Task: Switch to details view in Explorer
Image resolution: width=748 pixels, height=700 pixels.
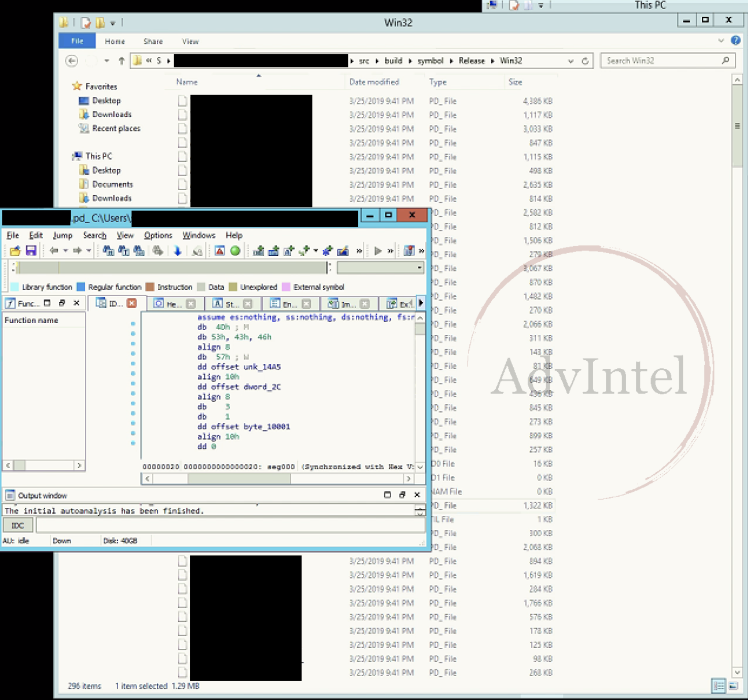Action: pyautogui.click(x=719, y=686)
